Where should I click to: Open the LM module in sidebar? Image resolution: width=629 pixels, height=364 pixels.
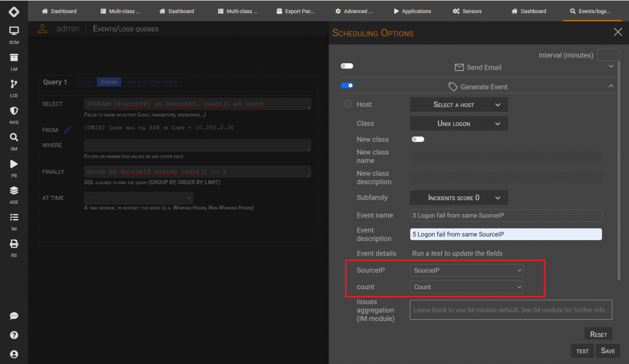14,62
